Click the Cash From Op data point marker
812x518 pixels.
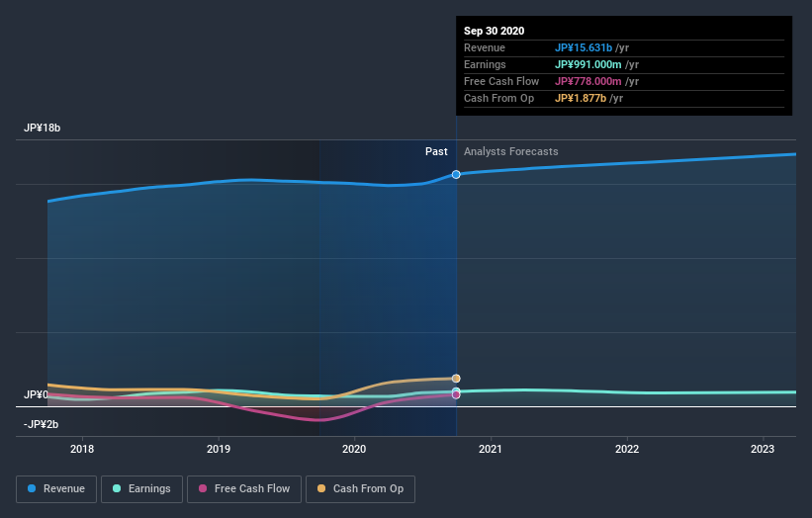456,379
